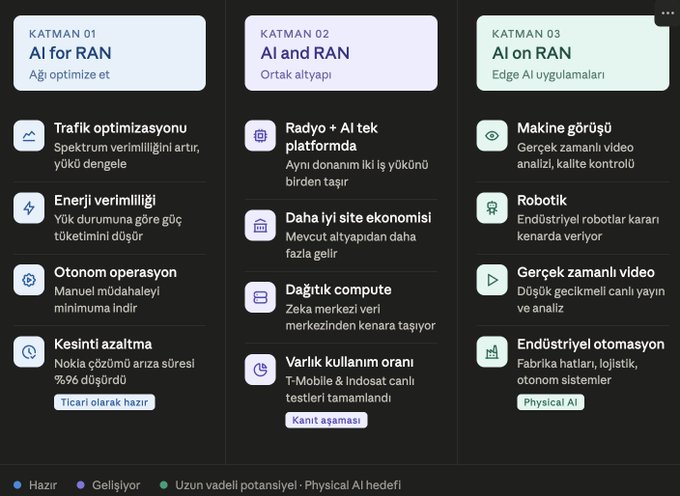Click the chip icon for Radyo + AI
Viewport: 680px width, 496px height.
[x=260, y=136]
